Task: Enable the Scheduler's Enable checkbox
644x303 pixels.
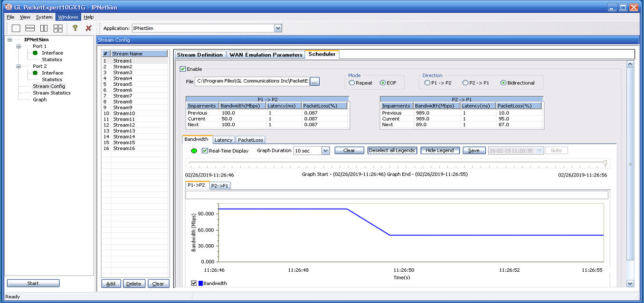Action: pyautogui.click(x=183, y=69)
